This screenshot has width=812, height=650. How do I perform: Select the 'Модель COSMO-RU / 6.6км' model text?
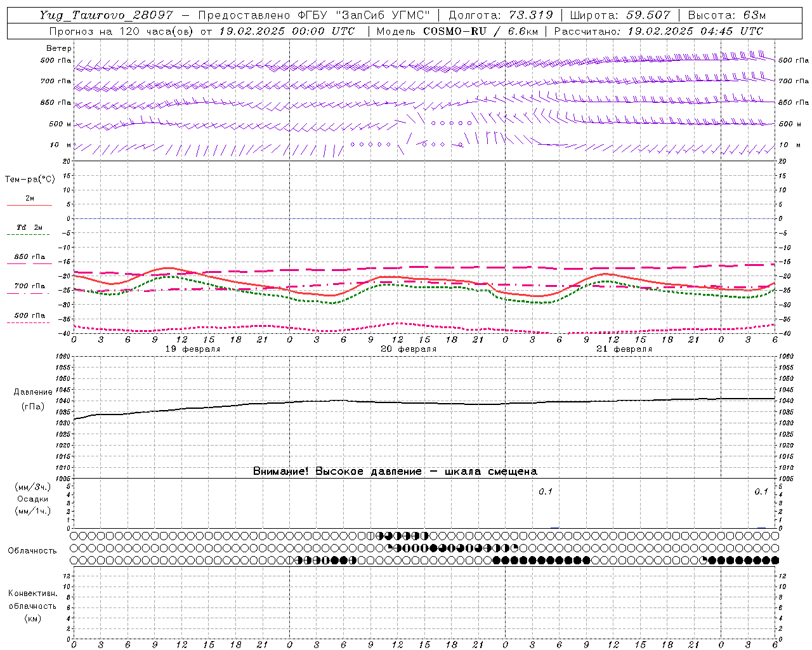[x=457, y=31]
